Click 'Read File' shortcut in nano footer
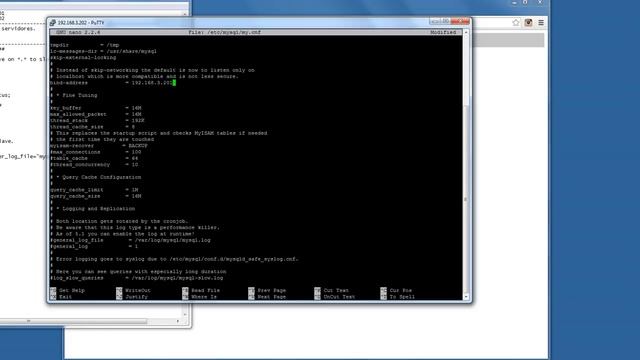Viewport: 640px width, 360px height. 201,291
